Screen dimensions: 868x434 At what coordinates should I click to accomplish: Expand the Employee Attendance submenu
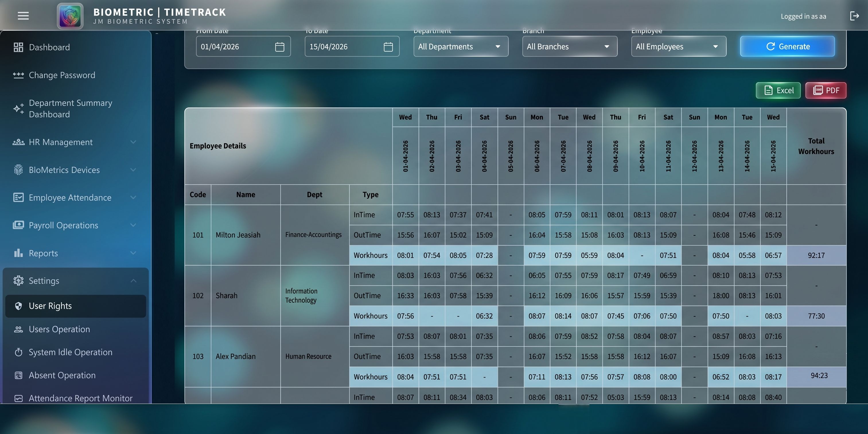(x=133, y=197)
